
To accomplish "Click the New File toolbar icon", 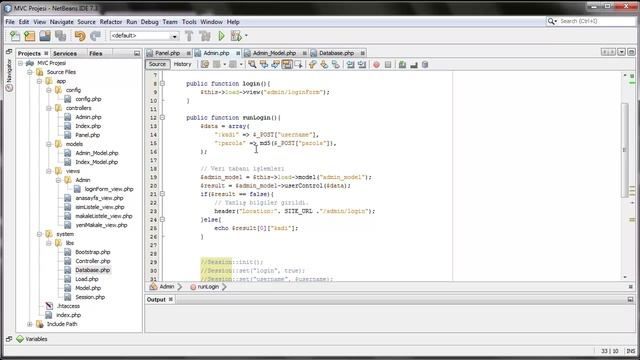I will pos(15,36).
